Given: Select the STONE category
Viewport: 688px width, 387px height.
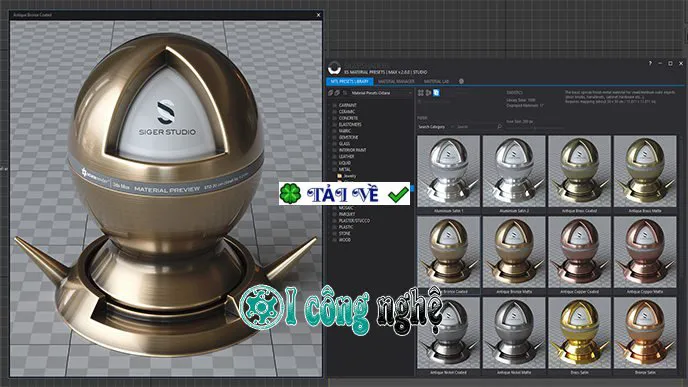Looking at the screenshot, I should point(345,234).
